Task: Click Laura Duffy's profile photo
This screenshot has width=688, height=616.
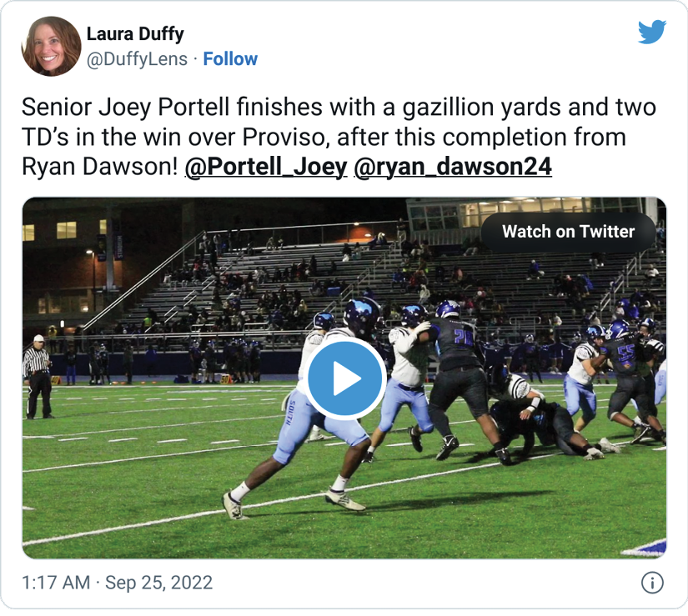Action: 52,46
